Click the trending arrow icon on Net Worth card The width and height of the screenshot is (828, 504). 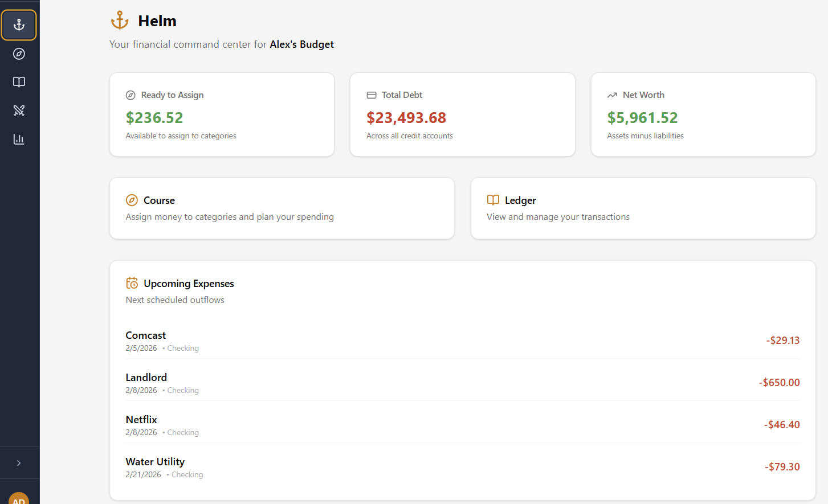(612, 95)
